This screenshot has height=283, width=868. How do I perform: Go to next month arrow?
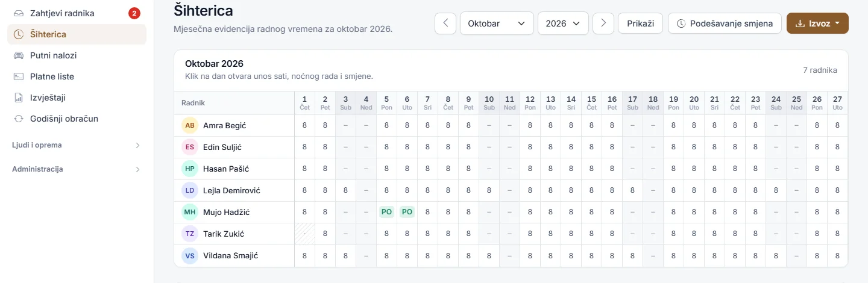pyautogui.click(x=603, y=23)
